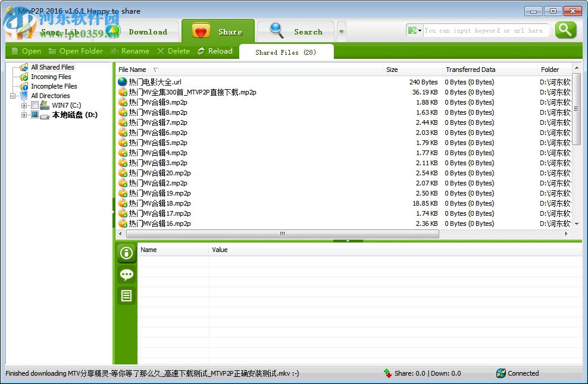
Task: Collapse the details pane with splitter arrow
Action: [348, 241]
